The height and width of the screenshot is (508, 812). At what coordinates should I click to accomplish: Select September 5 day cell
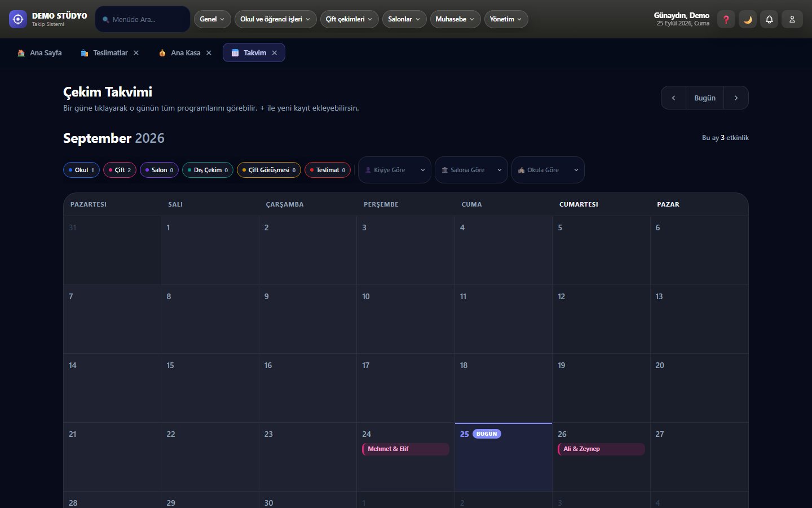[601, 251]
